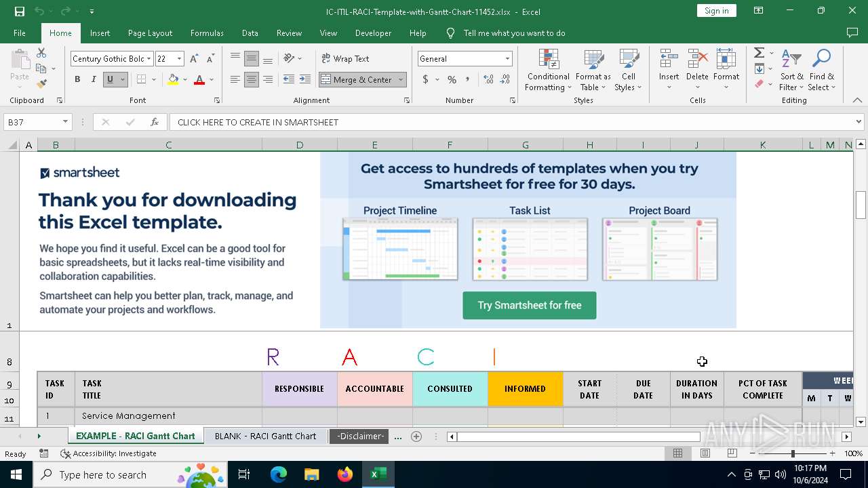Switch to the Formulas tab
This screenshot has height=488, width=868.
[207, 33]
